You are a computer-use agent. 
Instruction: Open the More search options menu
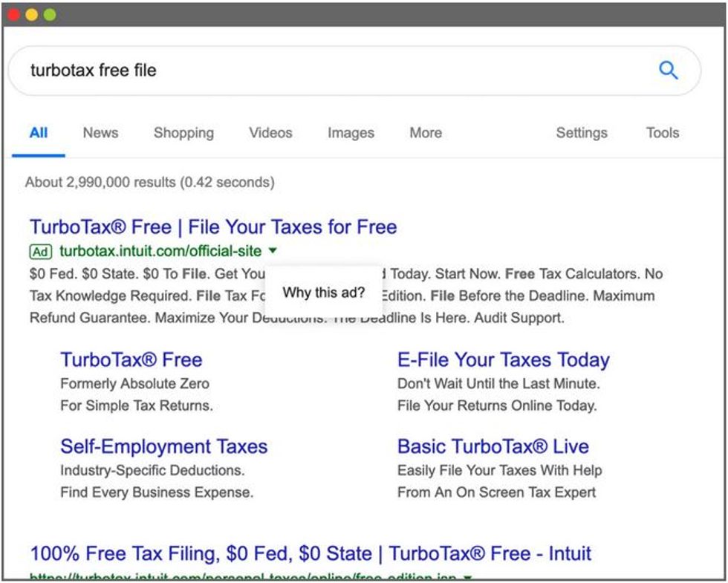(426, 133)
